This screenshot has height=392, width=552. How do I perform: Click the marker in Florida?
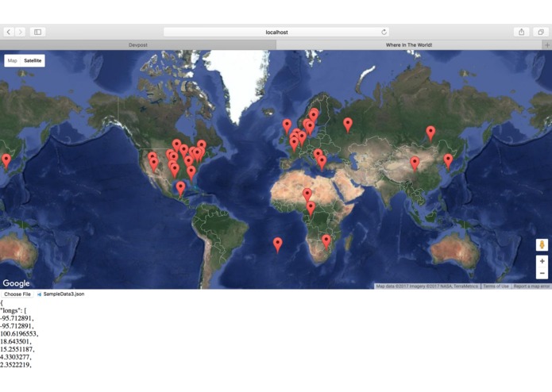click(x=191, y=173)
